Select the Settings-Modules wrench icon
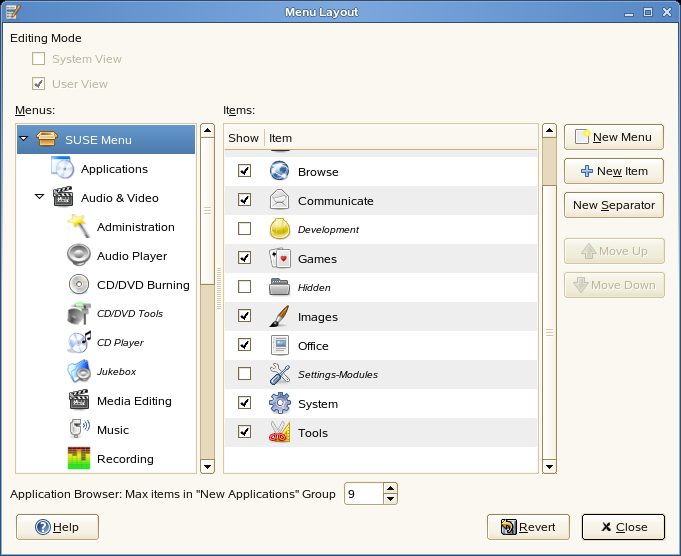Viewport: 681px width, 556px height. 280,375
